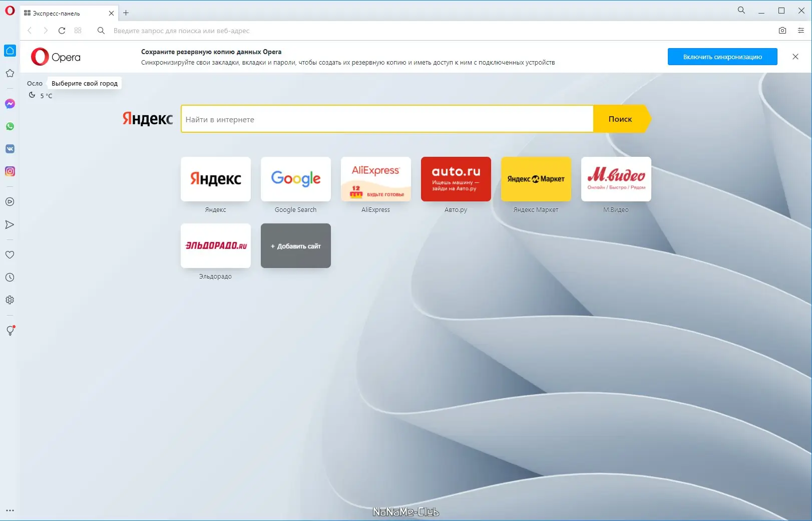The width and height of the screenshot is (812, 521).
Task: Click the Speed Dial grid toolbar icon
Action: [78, 31]
